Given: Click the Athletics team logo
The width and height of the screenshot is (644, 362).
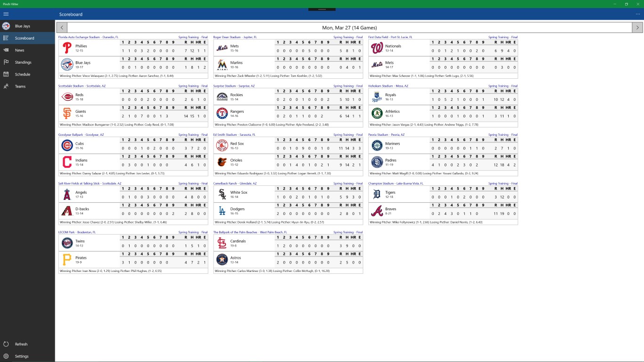Looking at the screenshot, I should [x=377, y=113].
